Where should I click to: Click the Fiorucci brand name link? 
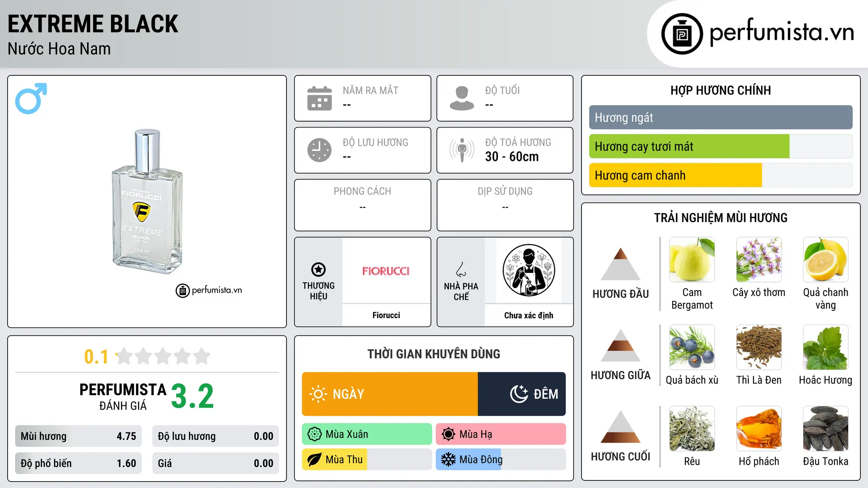click(x=386, y=315)
